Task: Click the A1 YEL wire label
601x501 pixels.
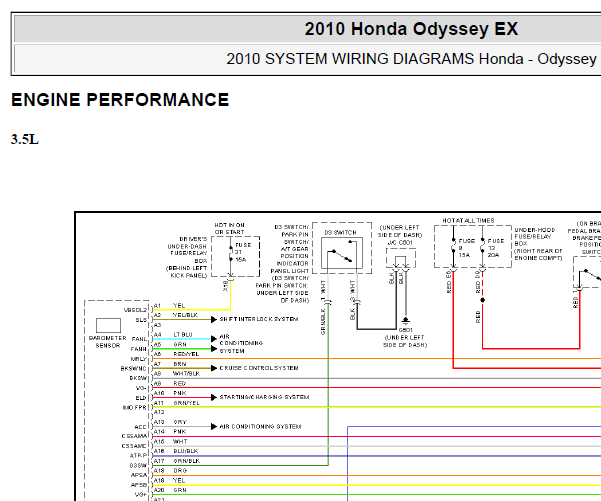Action: click(x=179, y=305)
